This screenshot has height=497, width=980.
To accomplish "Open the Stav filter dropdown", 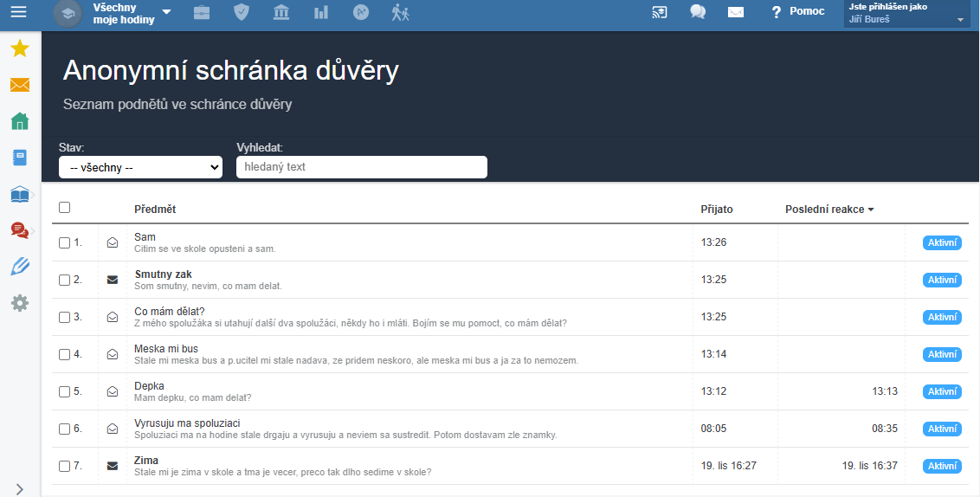I will pos(140,167).
